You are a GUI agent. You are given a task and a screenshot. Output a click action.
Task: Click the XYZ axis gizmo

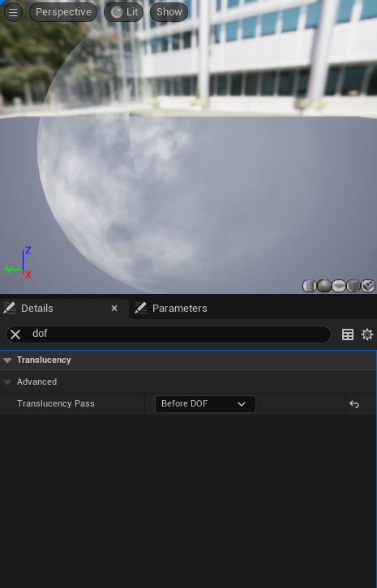pyautogui.click(x=19, y=262)
